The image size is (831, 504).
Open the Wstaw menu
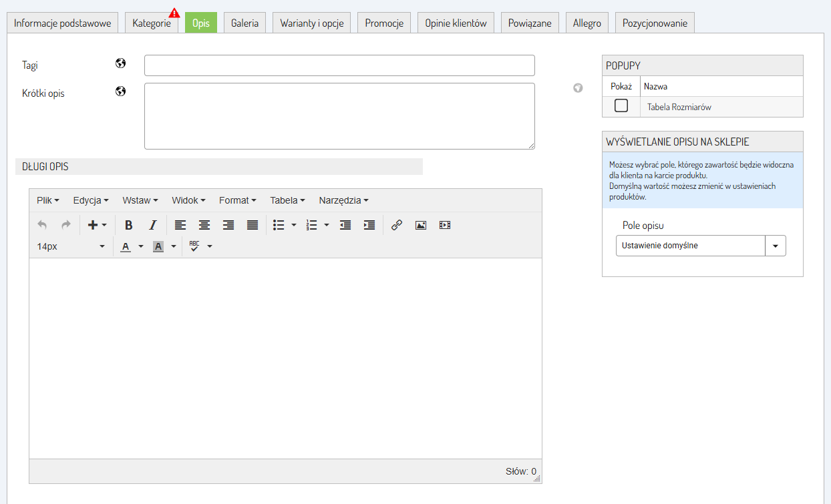pos(140,200)
